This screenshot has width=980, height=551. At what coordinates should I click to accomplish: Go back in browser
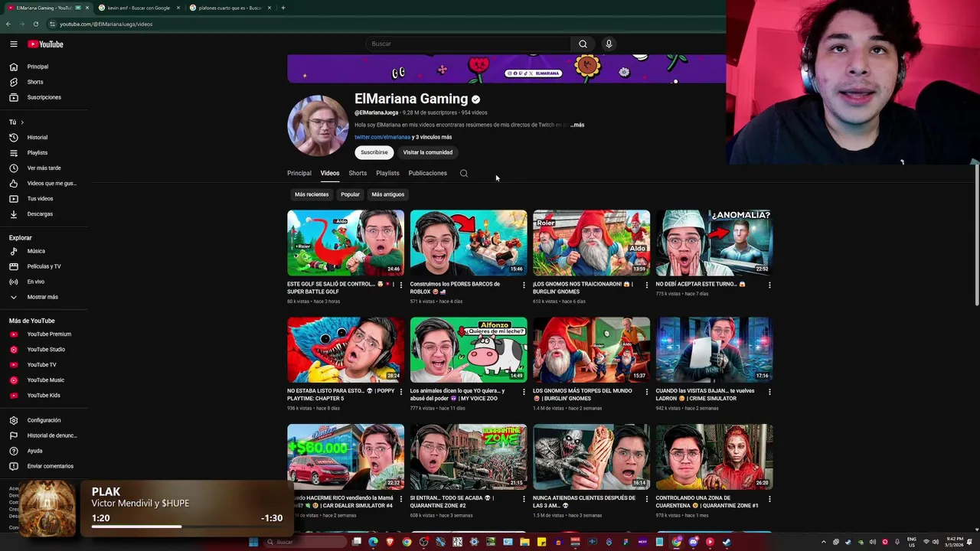click(x=8, y=24)
